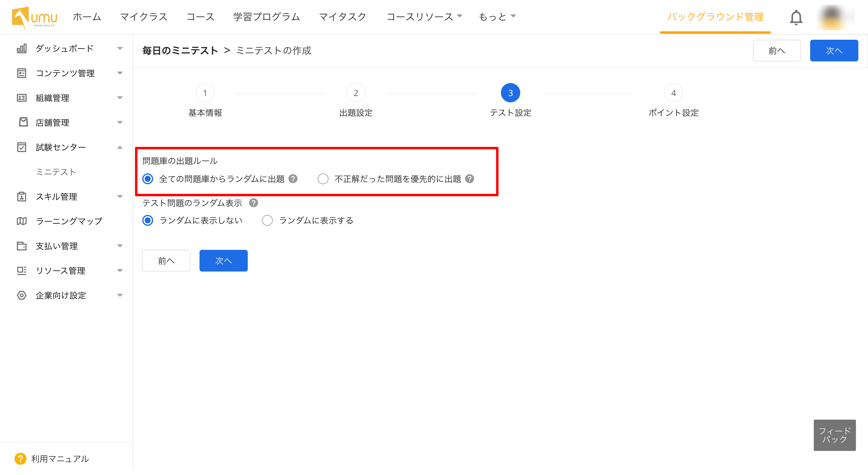Click help icon next to 全ての問題庫からランダムに出題
This screenshot has height=475, width=868.
(293, 179)
